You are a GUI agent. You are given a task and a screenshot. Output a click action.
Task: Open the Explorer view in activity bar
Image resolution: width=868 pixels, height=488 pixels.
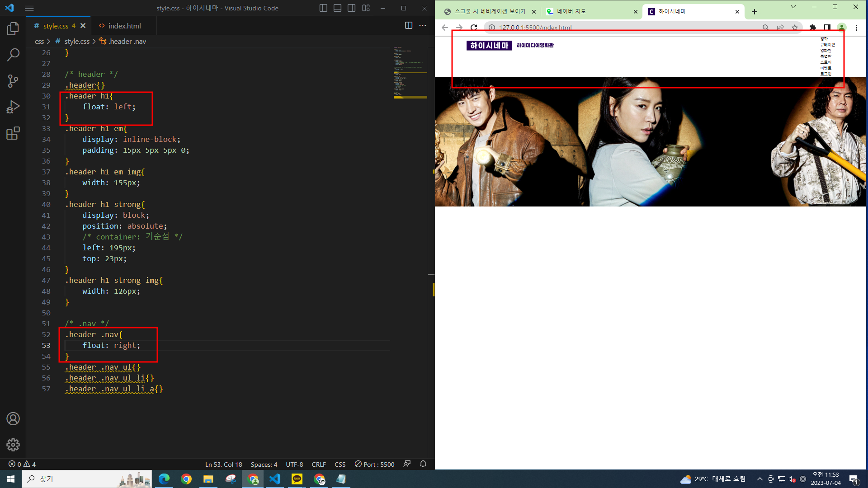[13, 29]
